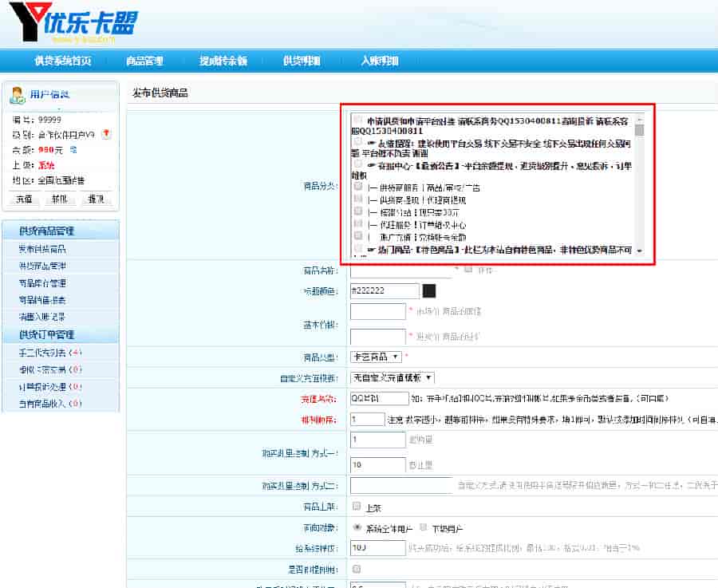718x588 pixels.
Task: Click the 提现 button in user panel
Action: (96, 199)
